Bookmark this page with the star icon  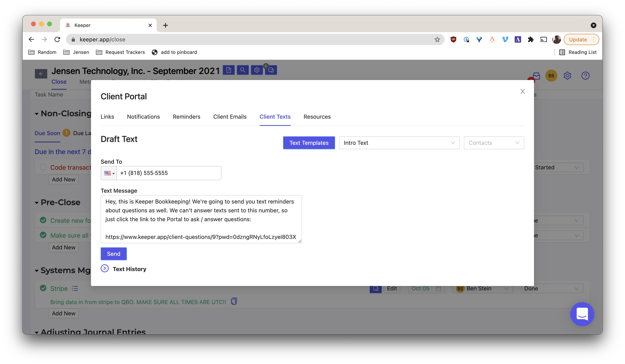437,39
